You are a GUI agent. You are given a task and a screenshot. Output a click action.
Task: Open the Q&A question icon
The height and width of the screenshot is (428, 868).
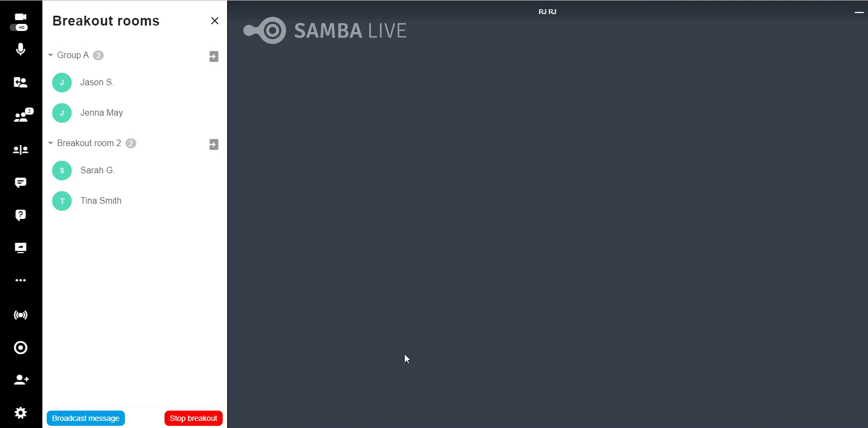pos(21,215)
